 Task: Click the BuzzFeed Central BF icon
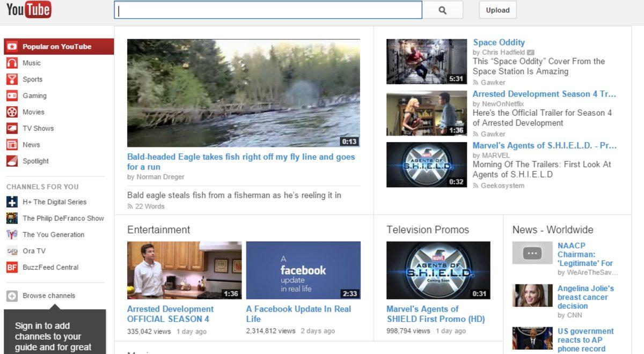coord(12,267)
